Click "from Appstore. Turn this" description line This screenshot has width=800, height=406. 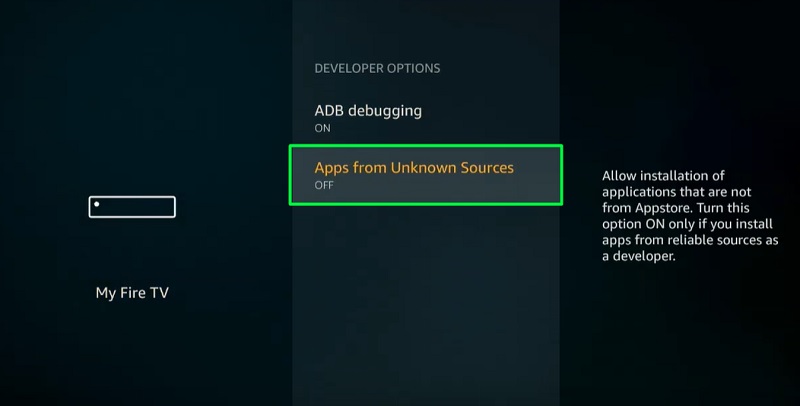coord(676,208)
